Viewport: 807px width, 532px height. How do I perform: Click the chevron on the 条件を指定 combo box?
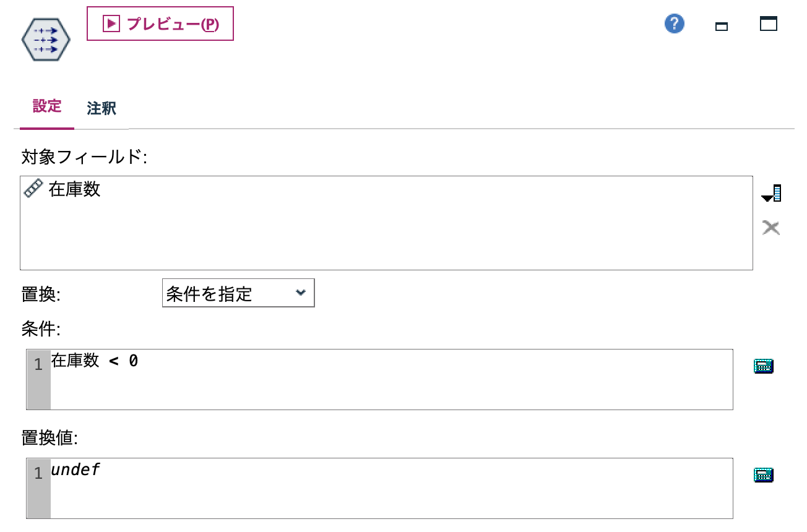[301, 293]
